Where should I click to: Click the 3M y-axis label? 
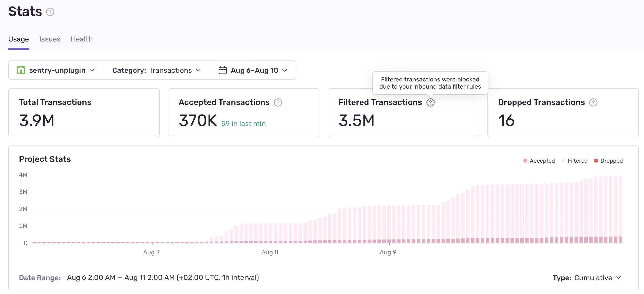(x=23, y=192)
